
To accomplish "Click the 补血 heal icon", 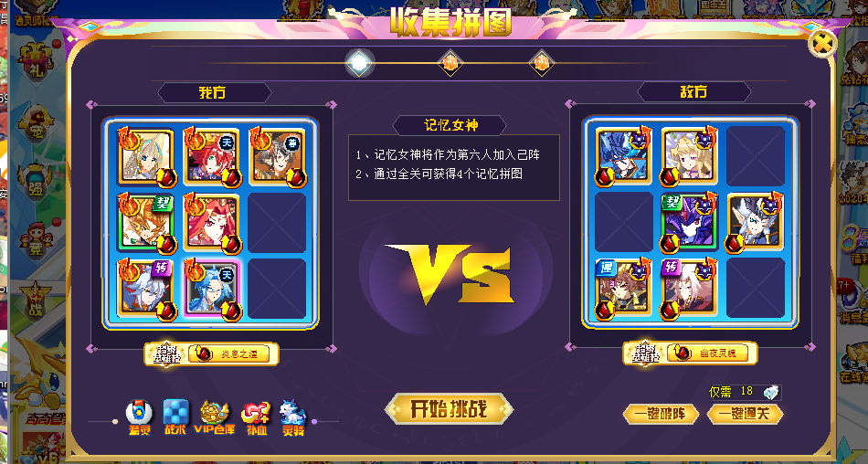I will coord(256,418).
